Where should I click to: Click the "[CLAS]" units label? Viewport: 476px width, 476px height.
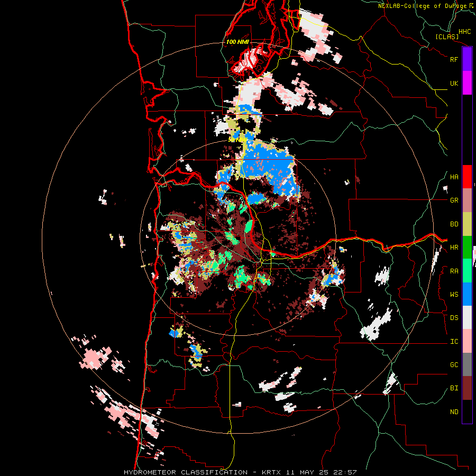pyautogui.click(x=447, y=36)
